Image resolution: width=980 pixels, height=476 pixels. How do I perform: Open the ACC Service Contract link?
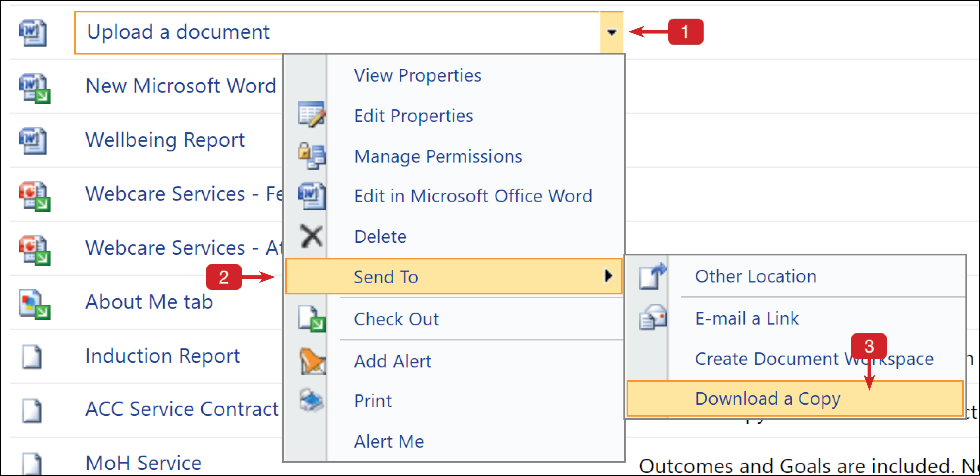(x=183, y=409)
